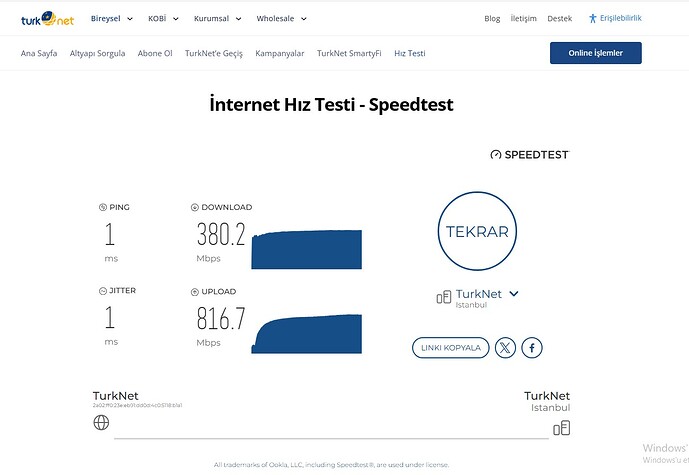
Task: Open the Kurumsal dropdown menu
Action: 218,18
